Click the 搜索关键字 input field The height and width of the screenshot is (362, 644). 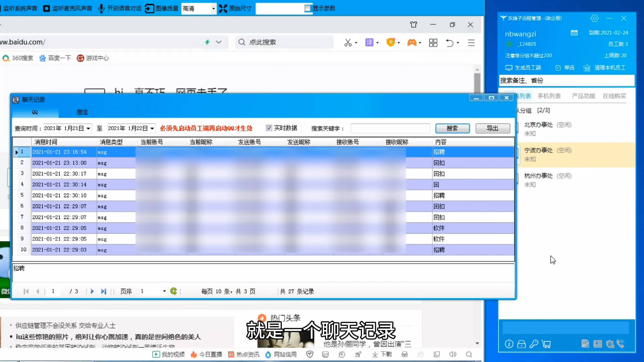pyautogui.click(x=390, y=128)
